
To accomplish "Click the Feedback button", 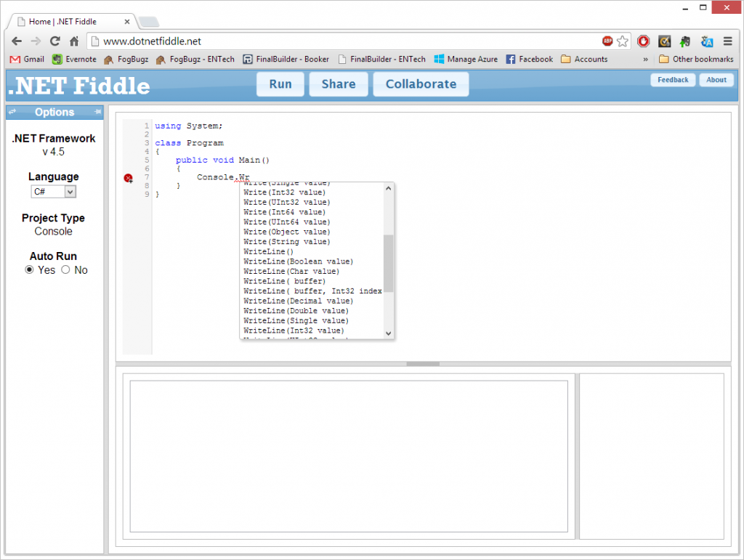I will coord(673,80).
